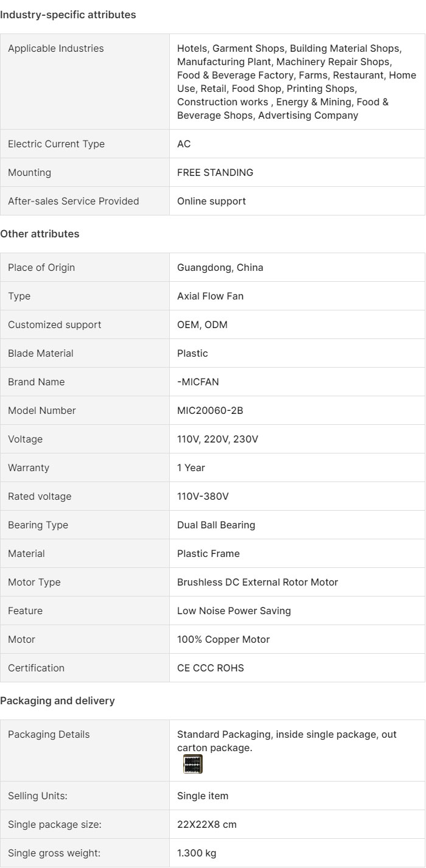
Task: Select the OEM, ODM customized support value
Action: [202, 325]
